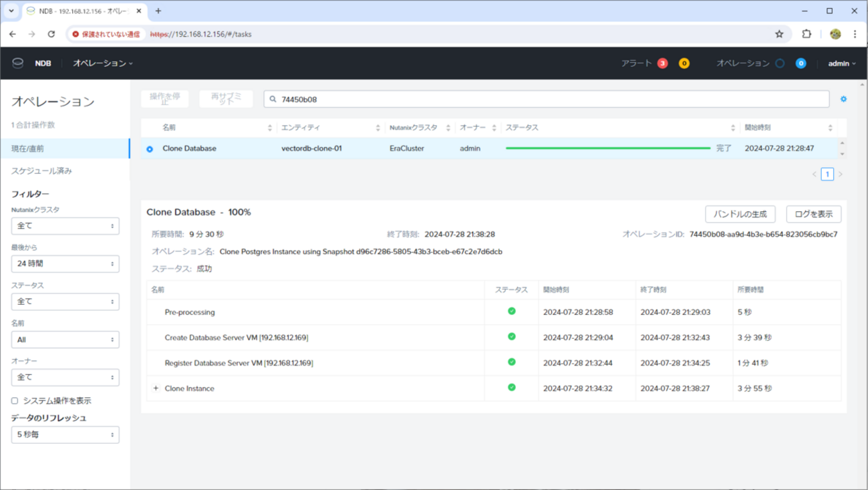868x490 pixels.
Task: Click the Clone Database green progress bar
Action: [x=607, y=148]
